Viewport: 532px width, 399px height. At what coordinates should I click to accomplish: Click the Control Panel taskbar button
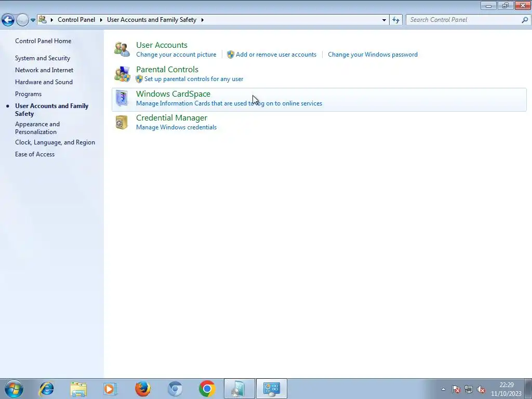point(271,389)
